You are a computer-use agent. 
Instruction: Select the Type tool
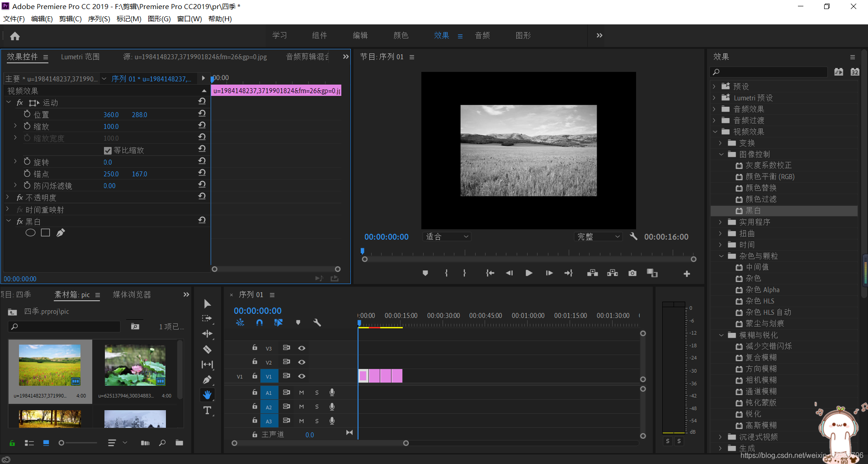coord(207,411)
